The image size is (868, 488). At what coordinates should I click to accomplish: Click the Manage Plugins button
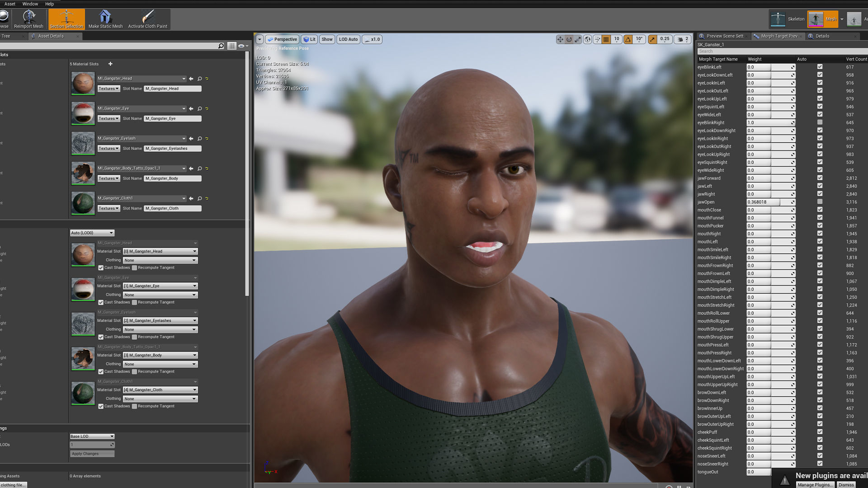point(814,484)
